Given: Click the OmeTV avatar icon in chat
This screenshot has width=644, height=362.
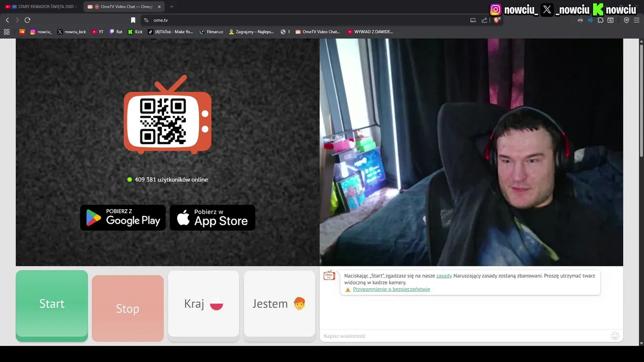Looking at the screenshot, I should click(329, 275).
